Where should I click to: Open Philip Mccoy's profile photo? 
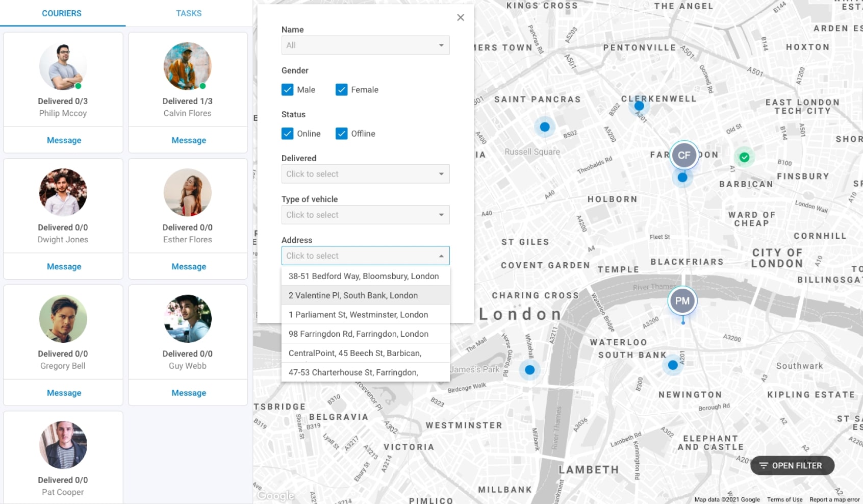point(63,66)
